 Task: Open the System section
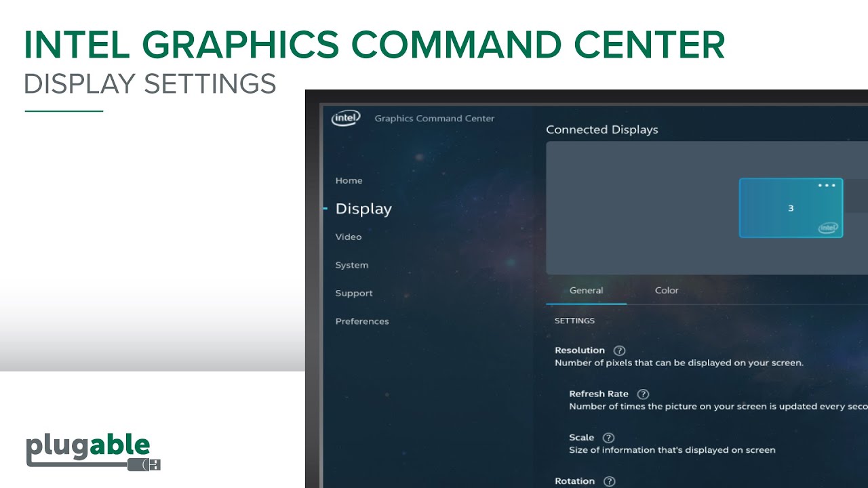(x=351, y=265)
